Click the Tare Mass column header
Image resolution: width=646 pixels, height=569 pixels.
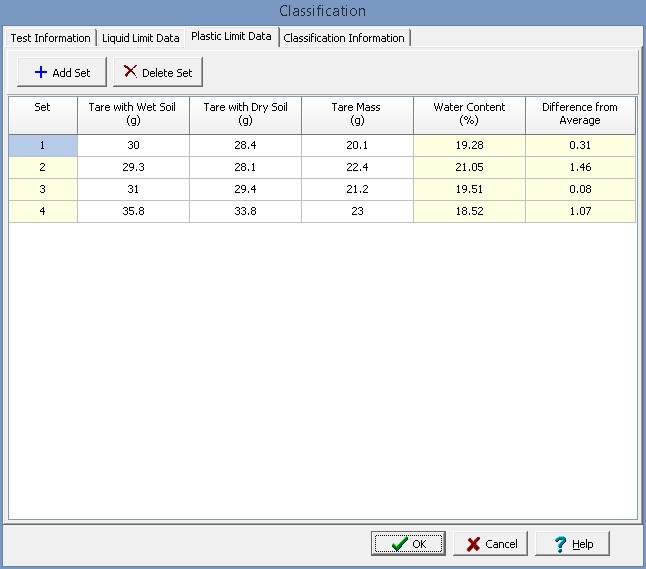click(x=357, y=114)
